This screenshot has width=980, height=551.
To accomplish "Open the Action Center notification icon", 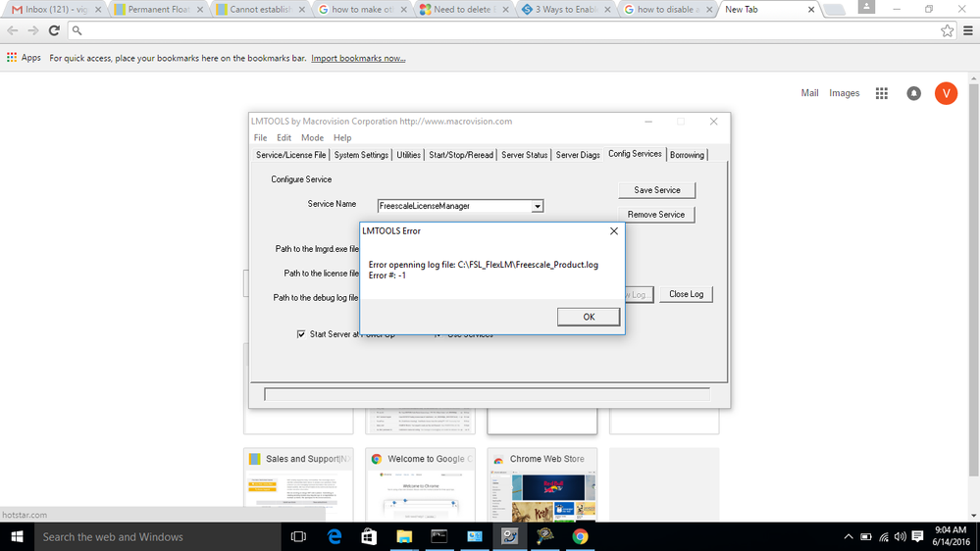I will pos(917,536).
